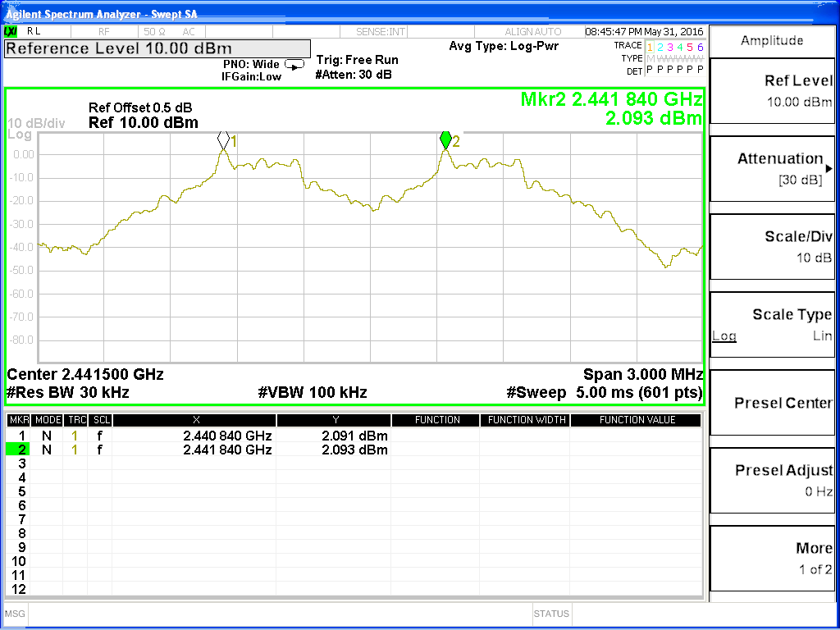This screenshot has width=840, height=630.
Task: Click the ALIGN AUTO status indicator
Action: pos(533,32)
